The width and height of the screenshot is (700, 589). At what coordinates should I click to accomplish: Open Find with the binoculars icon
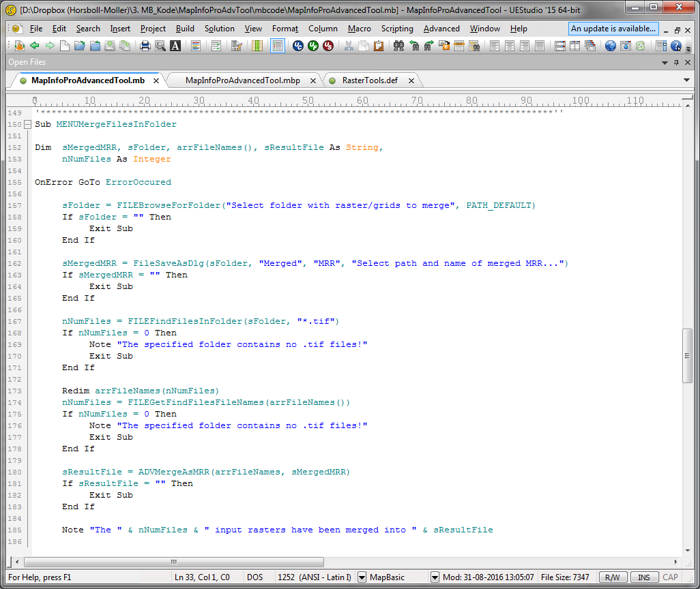[x=398, y=46]
